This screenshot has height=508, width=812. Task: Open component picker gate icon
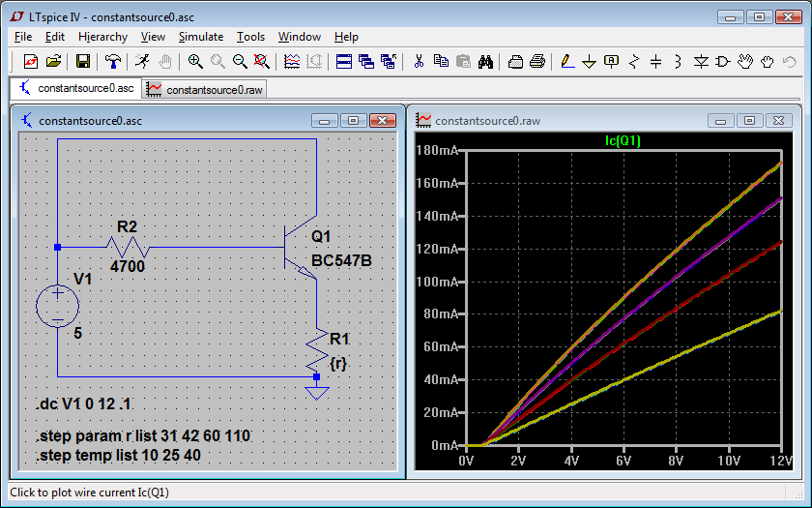click(722, 62)
